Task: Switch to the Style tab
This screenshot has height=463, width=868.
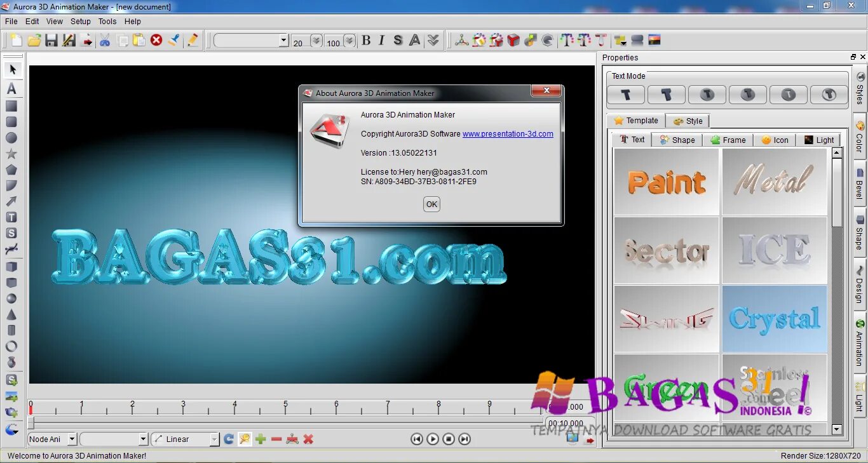Action: [688, 121]
